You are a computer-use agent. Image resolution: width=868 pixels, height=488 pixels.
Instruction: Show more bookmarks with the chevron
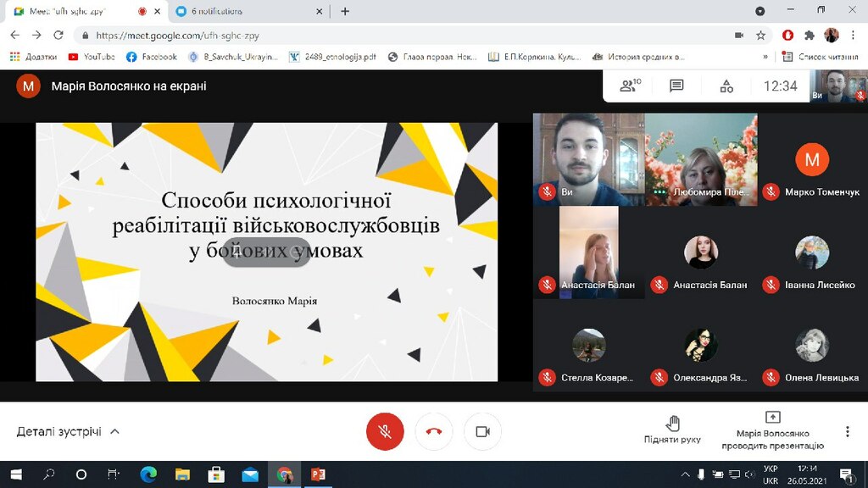click(765, 57)
